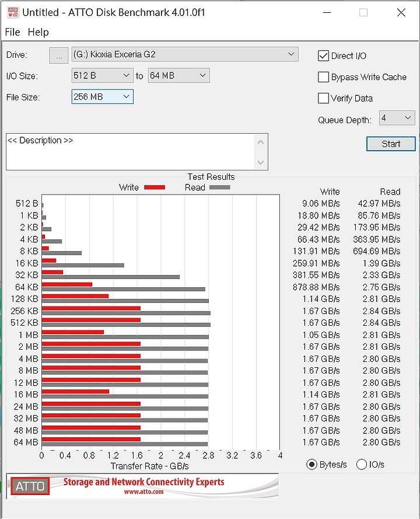Select the Bytes/s radio button
The height and width of the screenshot is (519, 420).
click(x=311, y=464)
